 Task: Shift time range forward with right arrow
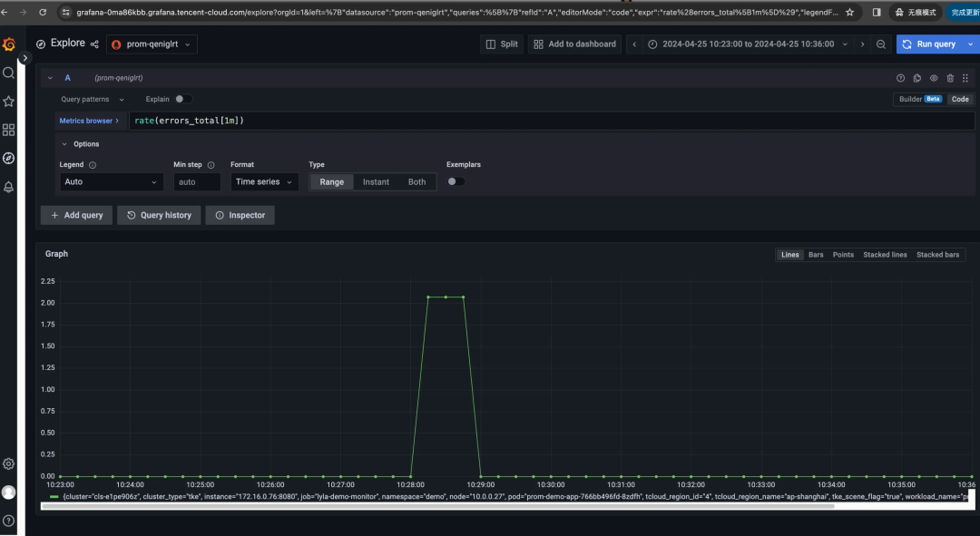863,44
